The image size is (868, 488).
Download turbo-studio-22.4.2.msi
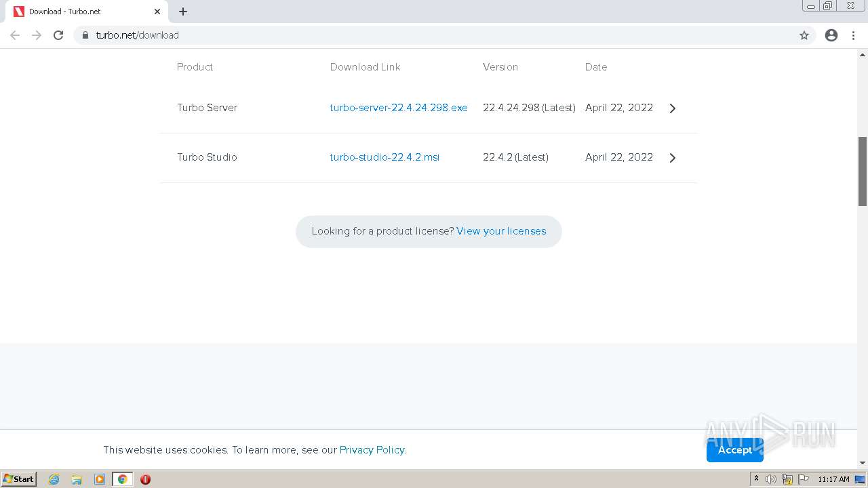[384, 157]
